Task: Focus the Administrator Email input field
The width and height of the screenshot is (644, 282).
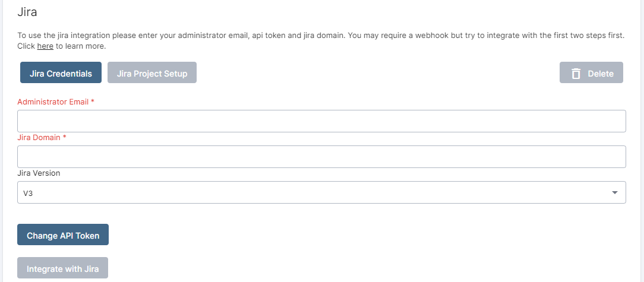Action: coord(321,121)
